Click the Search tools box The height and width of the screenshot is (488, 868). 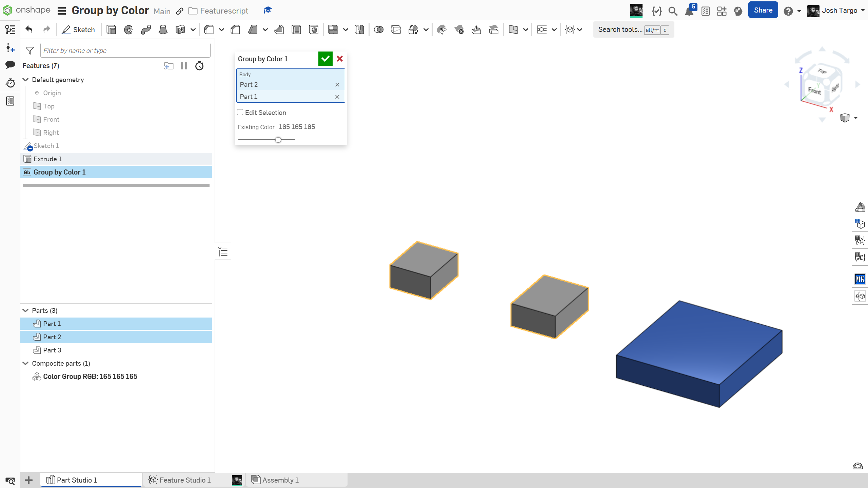pos(633,30)
